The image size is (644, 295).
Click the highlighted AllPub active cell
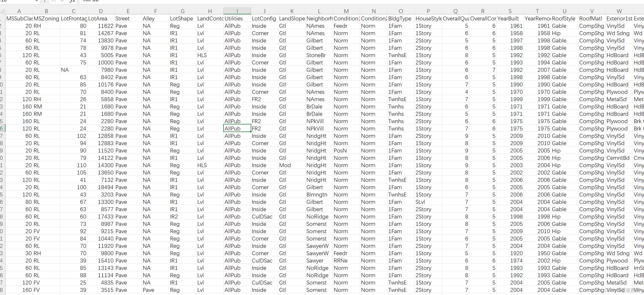pos(237,129)
